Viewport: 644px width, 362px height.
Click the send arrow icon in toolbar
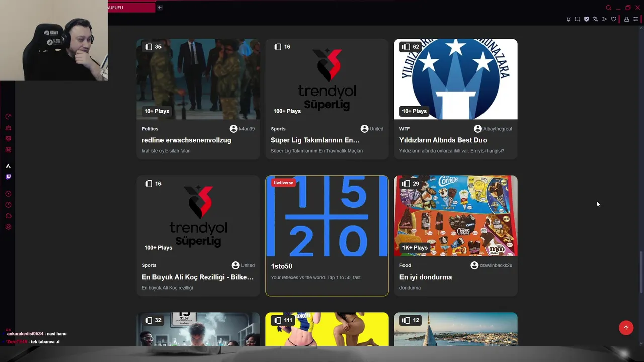click(604, 19)
